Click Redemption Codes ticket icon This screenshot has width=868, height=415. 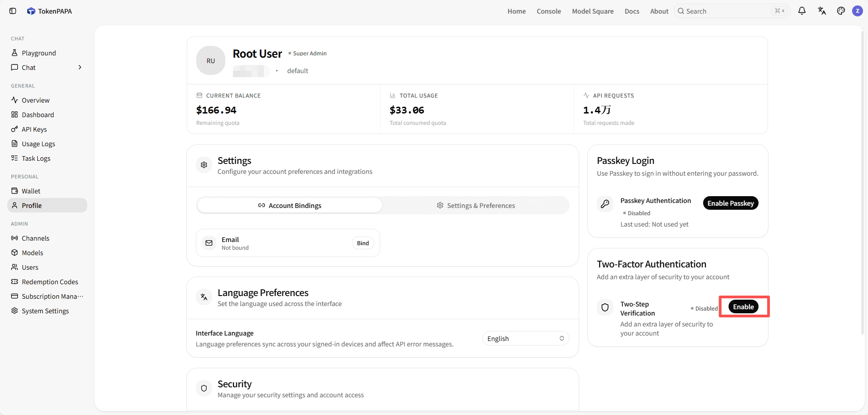tap(15, 282)
